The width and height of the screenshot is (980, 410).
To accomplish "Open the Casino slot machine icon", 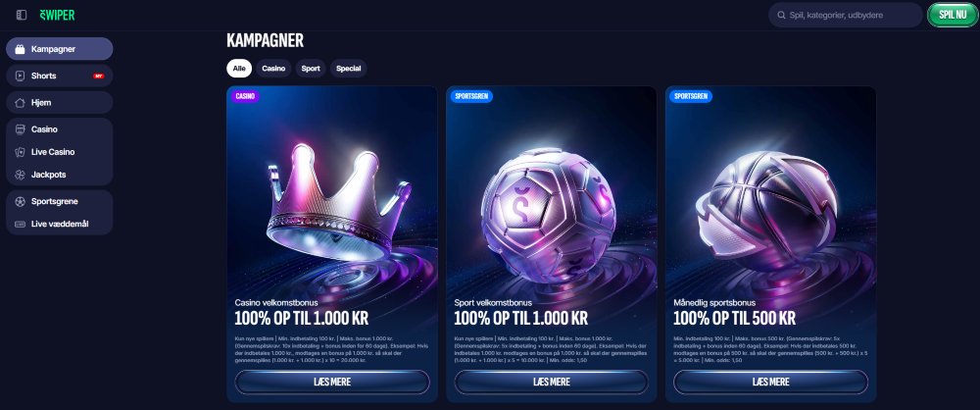I will pos(20,129).
